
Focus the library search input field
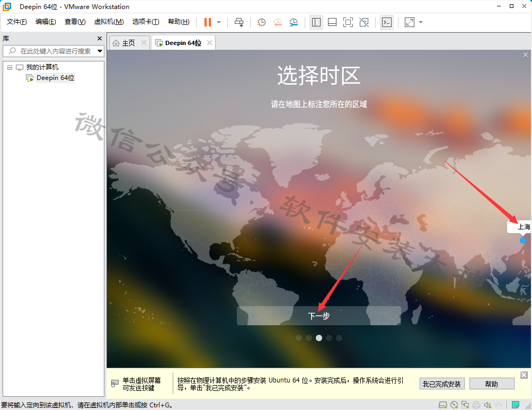(54, 51)
